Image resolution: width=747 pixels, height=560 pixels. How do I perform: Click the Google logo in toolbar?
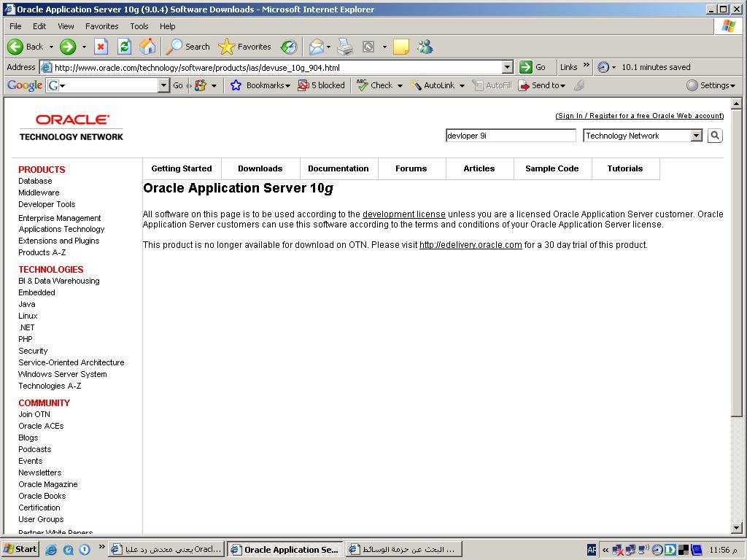pos(25,85)
